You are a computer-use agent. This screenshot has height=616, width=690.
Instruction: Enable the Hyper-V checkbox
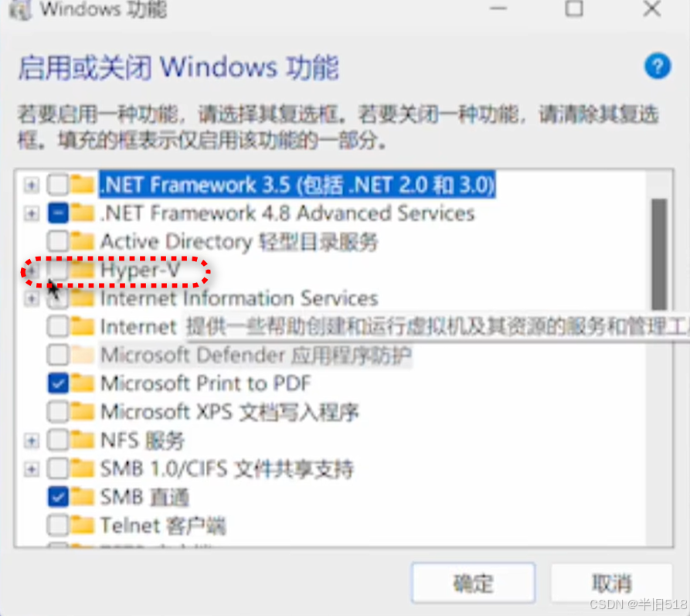[58, 270]
